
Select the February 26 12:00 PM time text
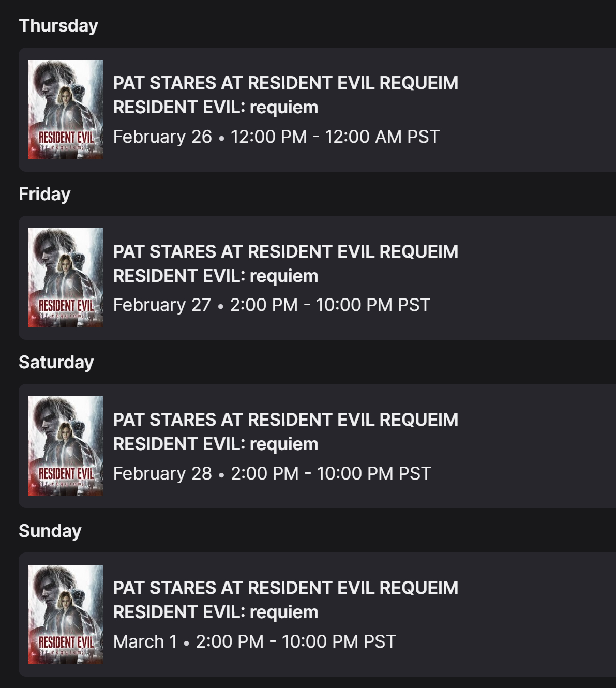(x=276, y=137)
